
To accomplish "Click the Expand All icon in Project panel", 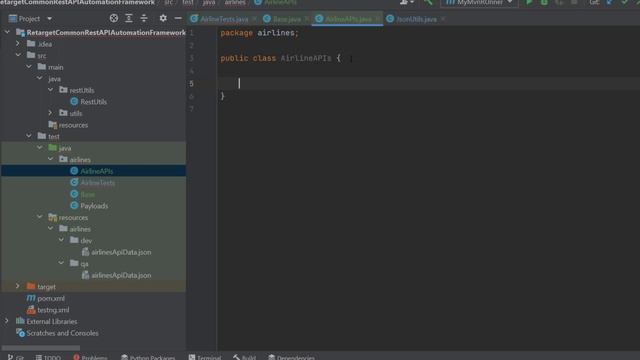I will pos(129,18).
